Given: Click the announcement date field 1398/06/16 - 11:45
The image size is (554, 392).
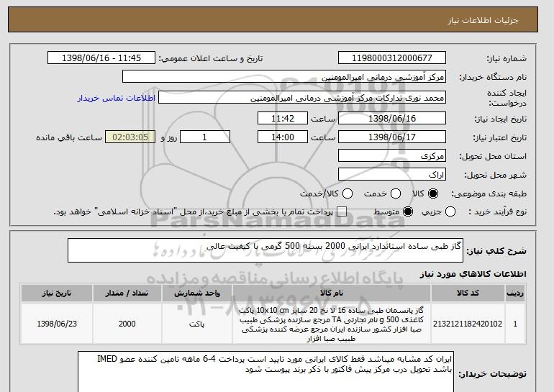Looking at the screenshot, I should click(x=101, y=58).
